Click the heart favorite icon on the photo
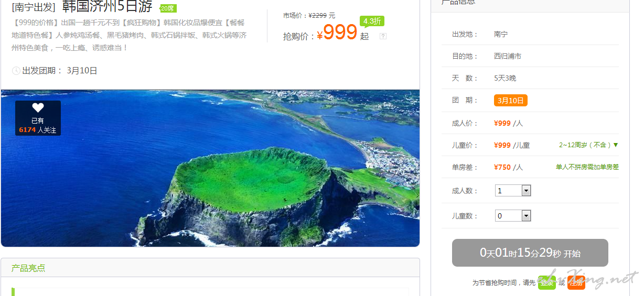Screen dimensions: 644x296 38,108
